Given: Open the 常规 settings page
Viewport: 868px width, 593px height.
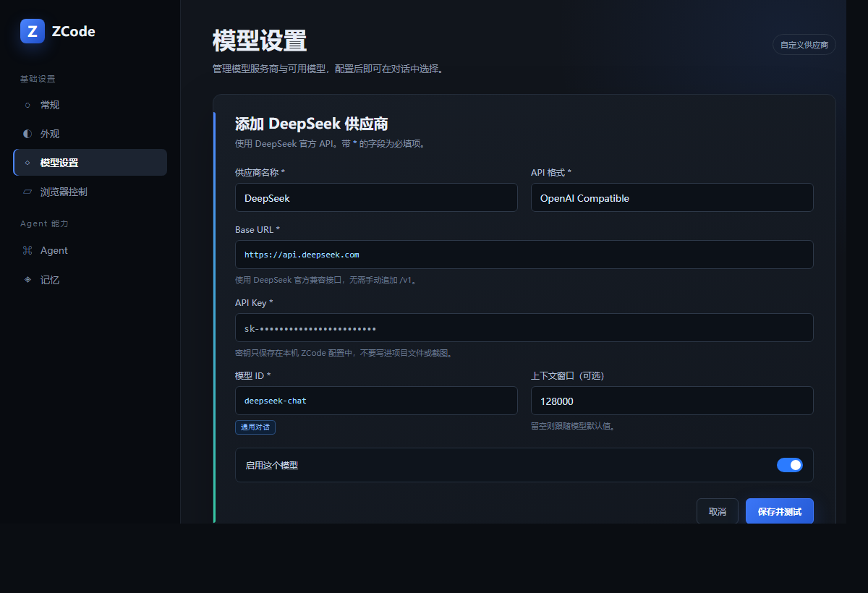Looking at the screenshot, I should pyautogui.click(x=90, y=105).
